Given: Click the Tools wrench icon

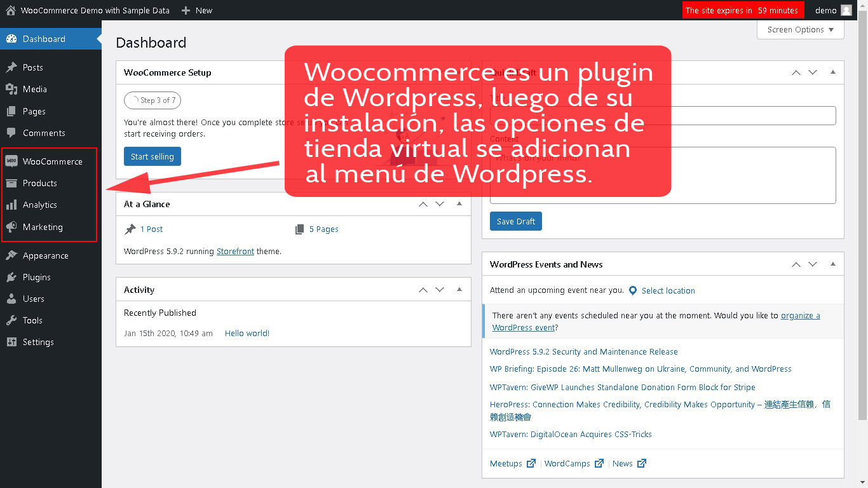Looking at the screenshot, I should 11,320.
